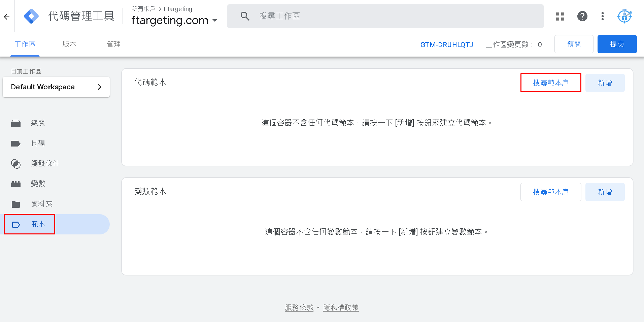
Task: Open the ftargeting.com container dropdown
Action: pyautogui.click(x=174, y=20)
